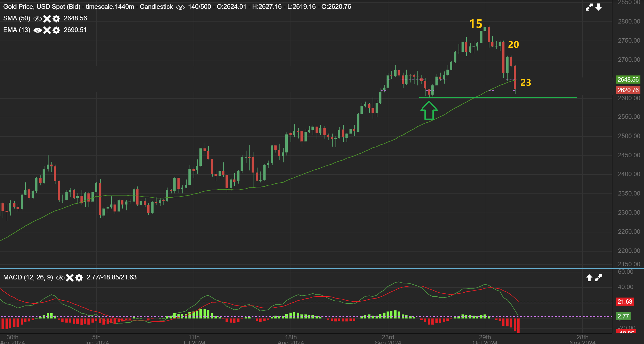Click the SMA (50) indicator label
Image resolution: width=644 pixels, height=344 pixels.
pos(17,18)
